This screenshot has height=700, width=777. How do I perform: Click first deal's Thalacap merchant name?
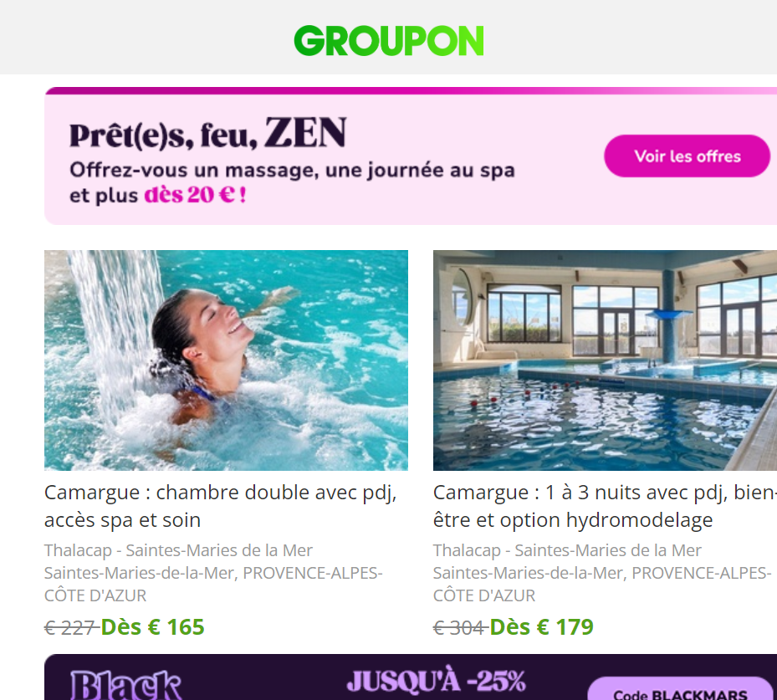tap(178, 550)
